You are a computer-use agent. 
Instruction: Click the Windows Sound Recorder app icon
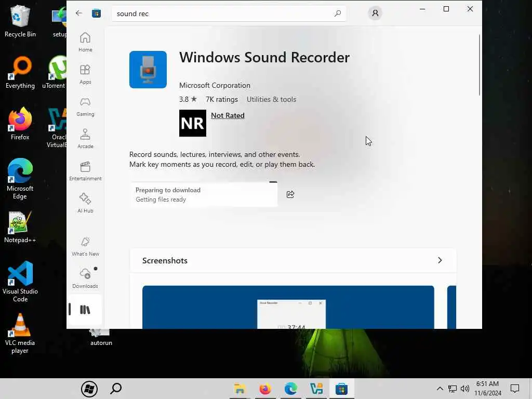coord(148,70)
